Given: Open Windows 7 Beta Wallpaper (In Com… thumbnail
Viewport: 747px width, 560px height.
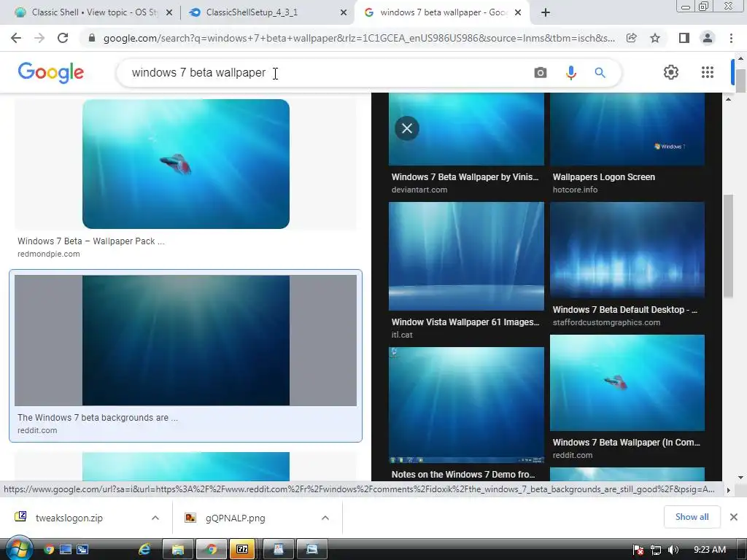Looking at the screenshot, I should pos(627,383).
